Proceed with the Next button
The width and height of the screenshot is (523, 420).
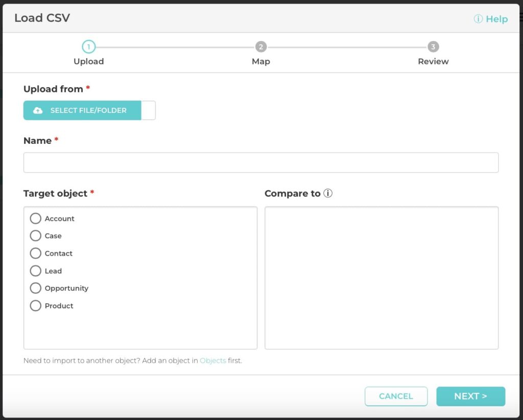pyautogui.click(x=470, y=396)
